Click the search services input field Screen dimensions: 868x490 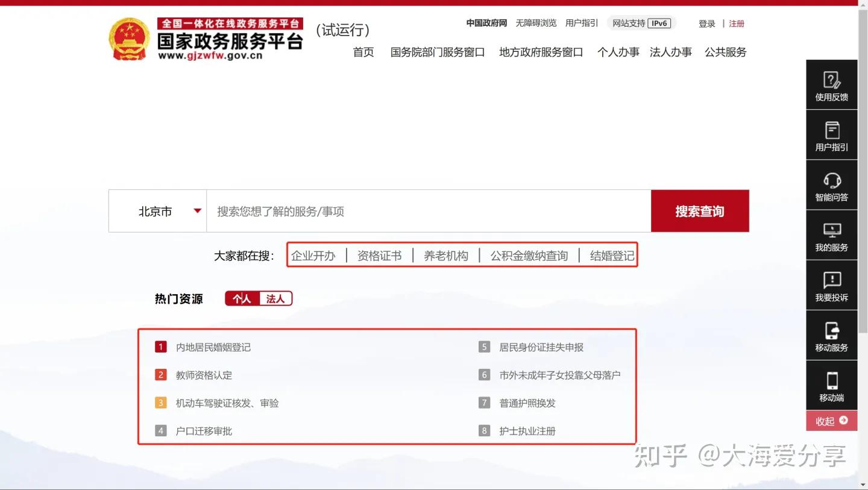tap(422, 211)
